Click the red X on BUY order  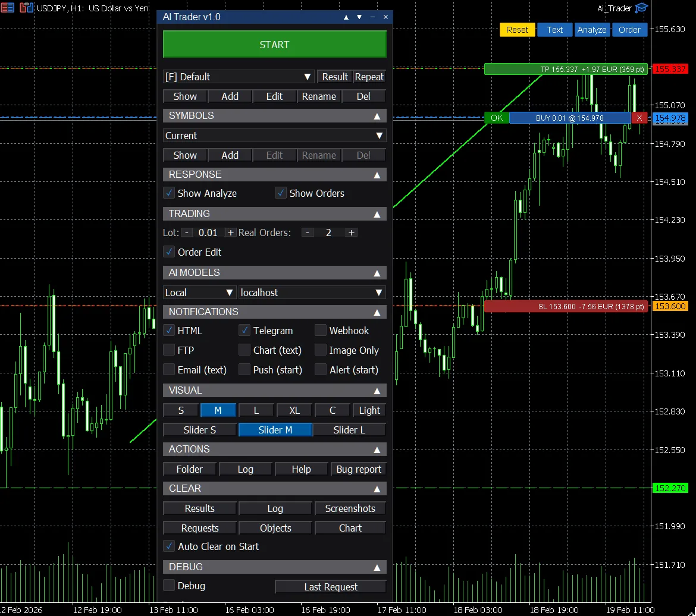point(639,118)
